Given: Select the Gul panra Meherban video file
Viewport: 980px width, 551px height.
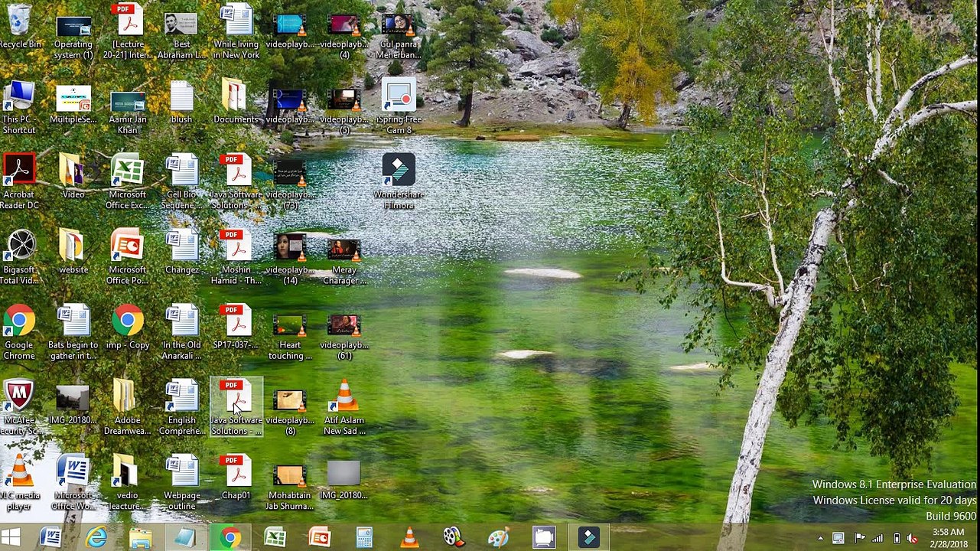Looking at the screenshot, I should pyautogui.click(x=399, y=34).
